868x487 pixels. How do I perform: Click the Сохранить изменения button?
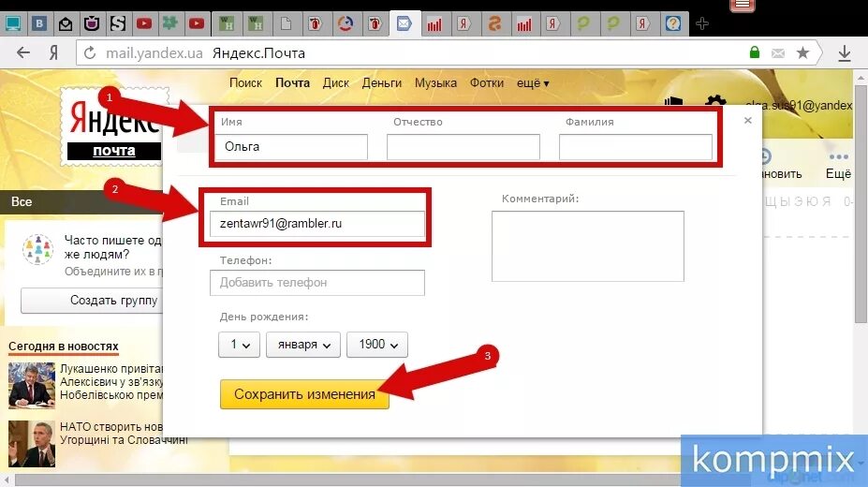[x=304, y=394]
